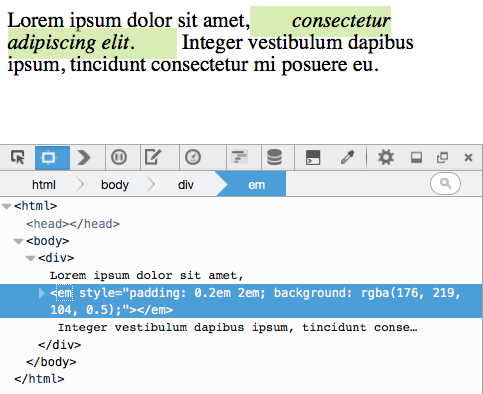Collapse the body node

tap(18, 241)
